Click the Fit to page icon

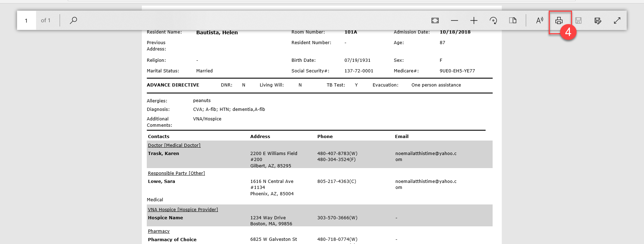(x=435, y=20)
